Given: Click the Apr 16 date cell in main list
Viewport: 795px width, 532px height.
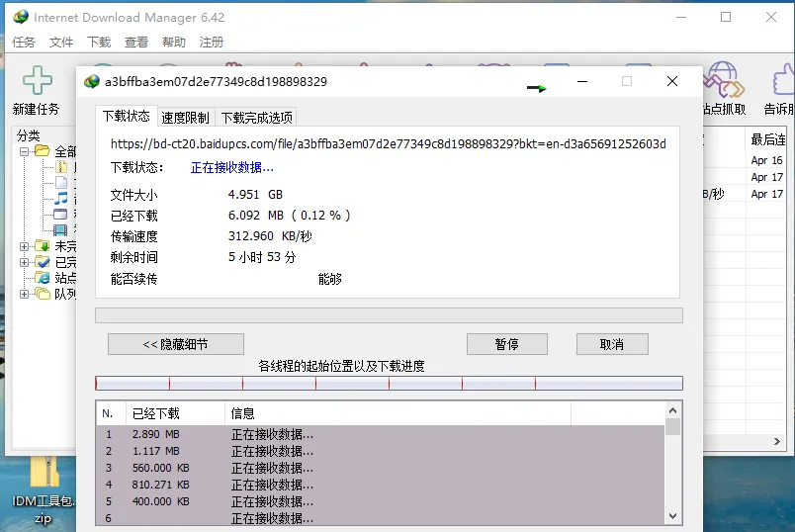Looking at the screenshot, I should (766, 160).
